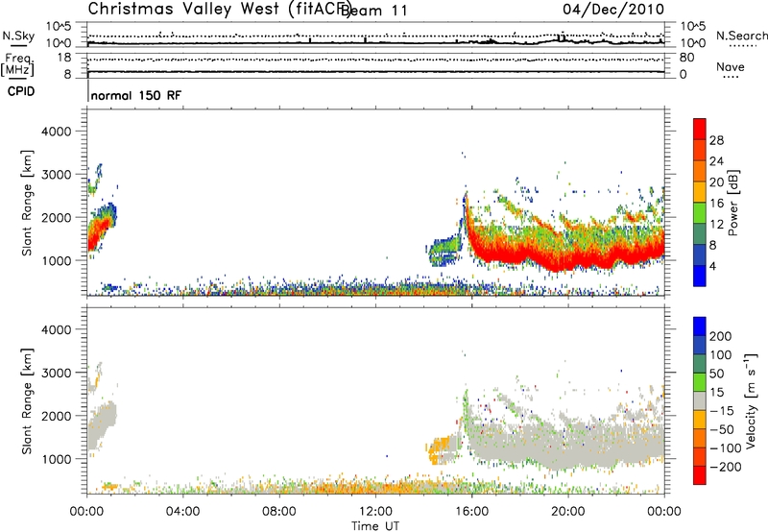Select the "Velocity [m s⁻¹]" colorbar title
Screen dimensions: 768x532
[x=751, y=400]
